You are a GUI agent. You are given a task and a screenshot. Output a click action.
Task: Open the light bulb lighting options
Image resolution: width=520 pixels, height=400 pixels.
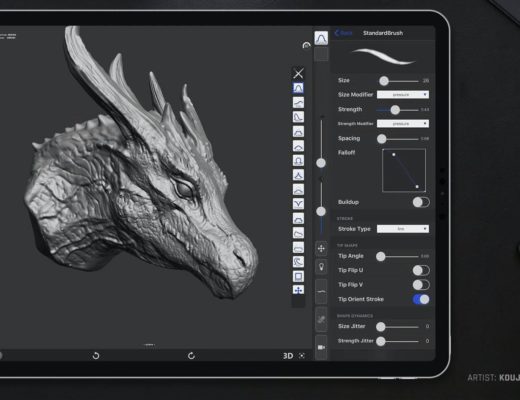tap(321, 267)
